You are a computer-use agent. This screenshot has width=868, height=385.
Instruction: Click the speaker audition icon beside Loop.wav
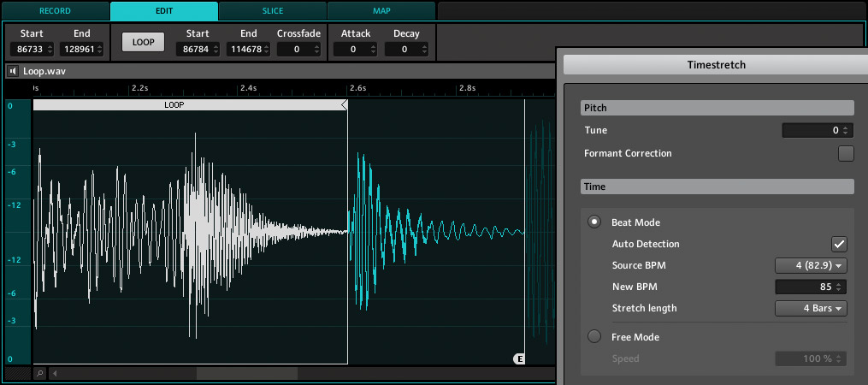click(13, 72)
